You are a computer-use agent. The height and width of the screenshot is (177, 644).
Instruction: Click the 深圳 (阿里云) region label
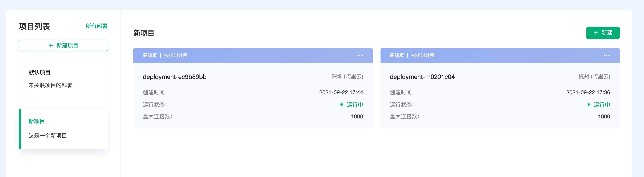(347, 77)
